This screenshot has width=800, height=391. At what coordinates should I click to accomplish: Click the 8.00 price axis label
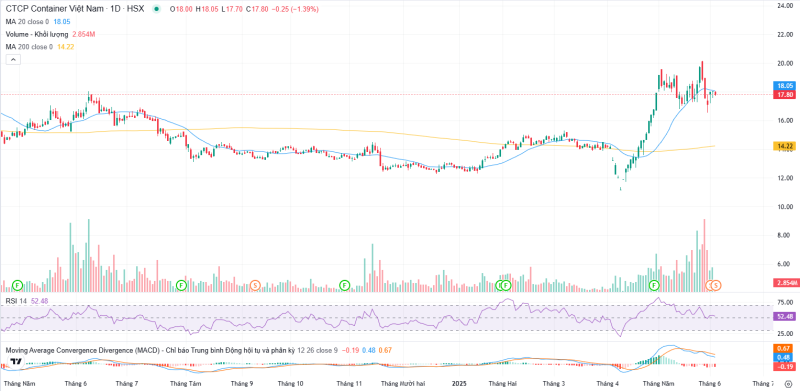784,235
